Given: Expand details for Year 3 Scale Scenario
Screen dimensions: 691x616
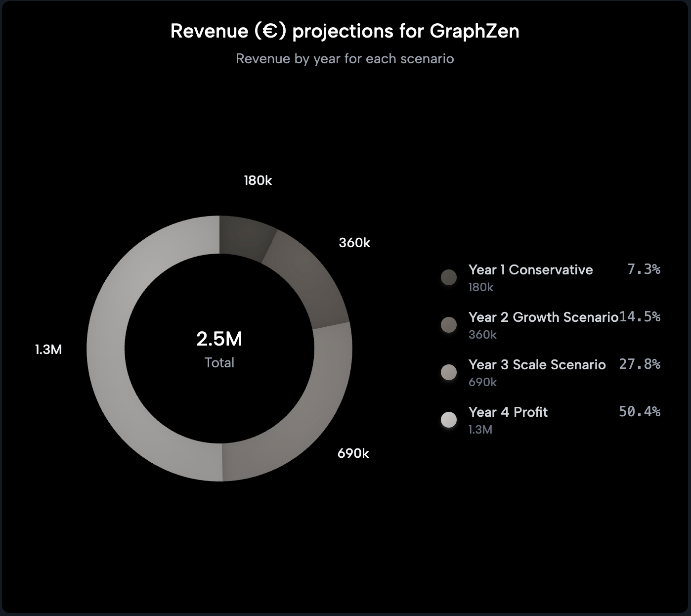Looking at the screenshot, I should (537, 365).
